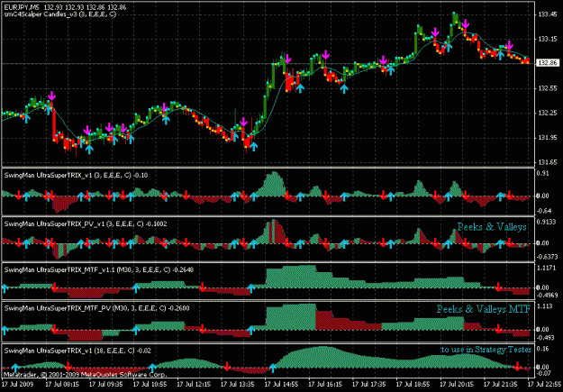
Task: Click the 17 Jul 20:15 time label
Action: click(457, 384)
